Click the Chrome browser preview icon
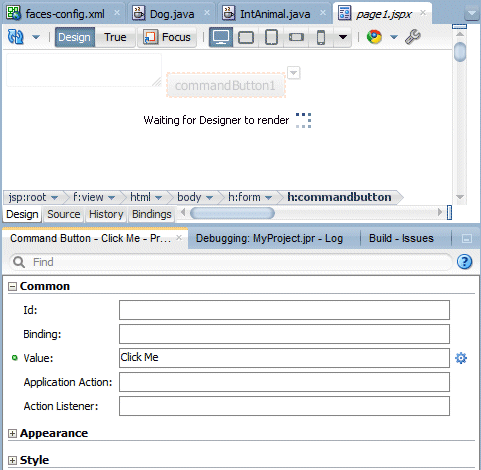481x470 pixels. click(374, 37)
